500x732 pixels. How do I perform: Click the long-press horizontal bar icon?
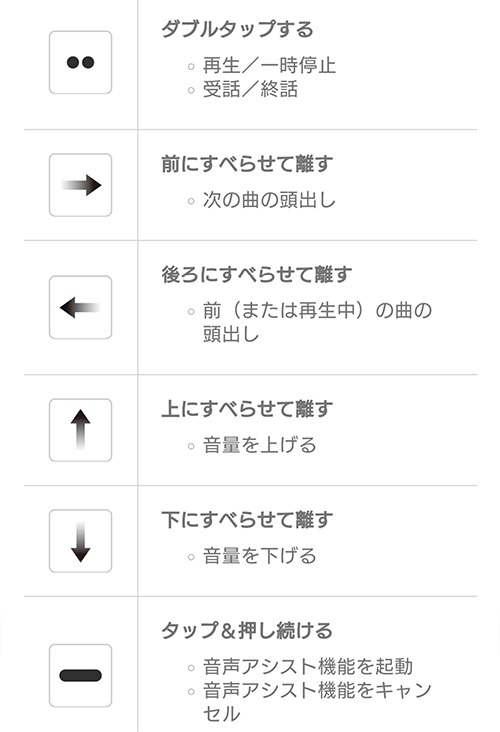click(80, 676)
